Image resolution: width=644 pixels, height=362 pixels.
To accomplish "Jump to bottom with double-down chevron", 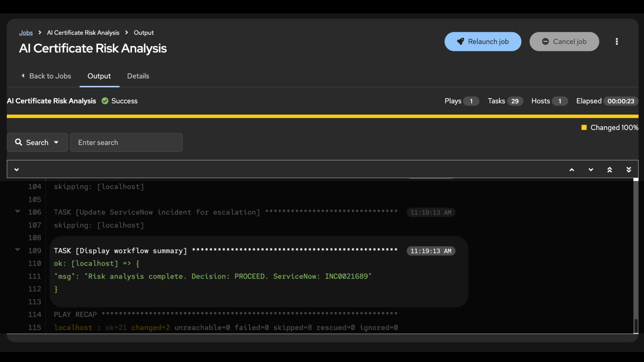I will click(x=629, y=170).
